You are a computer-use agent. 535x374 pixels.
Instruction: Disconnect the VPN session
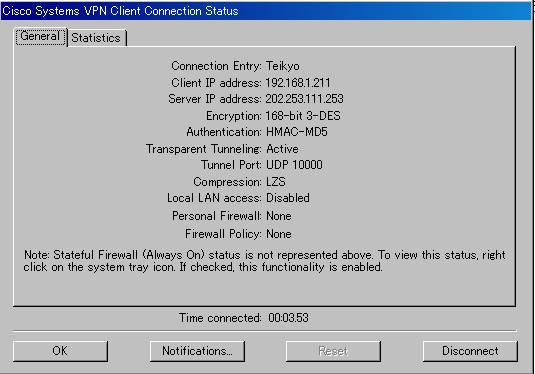click(470, 351)
